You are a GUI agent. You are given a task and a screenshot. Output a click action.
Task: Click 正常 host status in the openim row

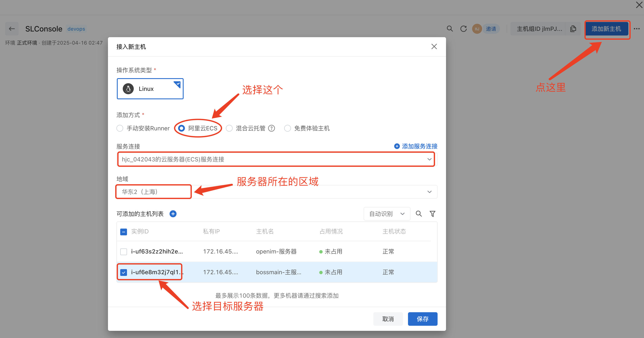coord(388,252)
